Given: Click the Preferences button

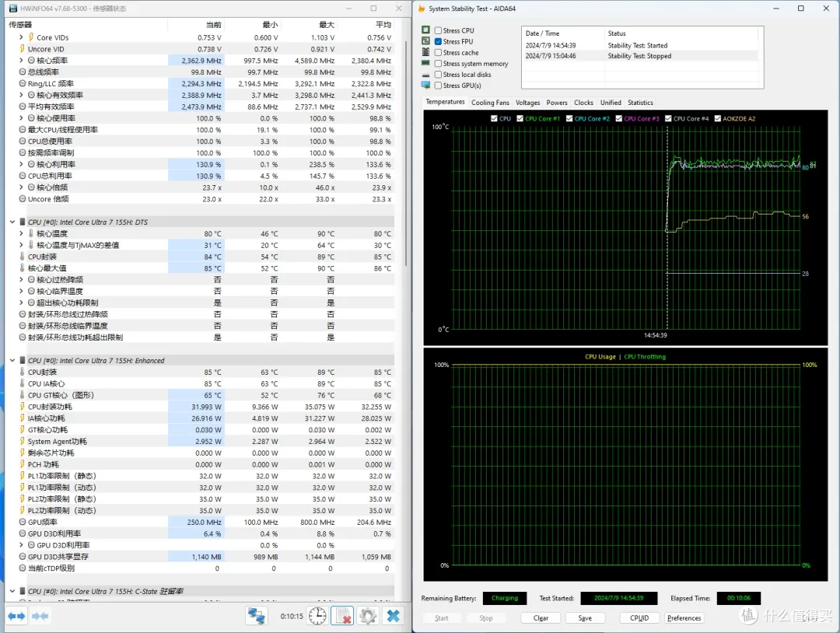Looking at the screenshot, I should pyautogui.click(x=684, y=617).
